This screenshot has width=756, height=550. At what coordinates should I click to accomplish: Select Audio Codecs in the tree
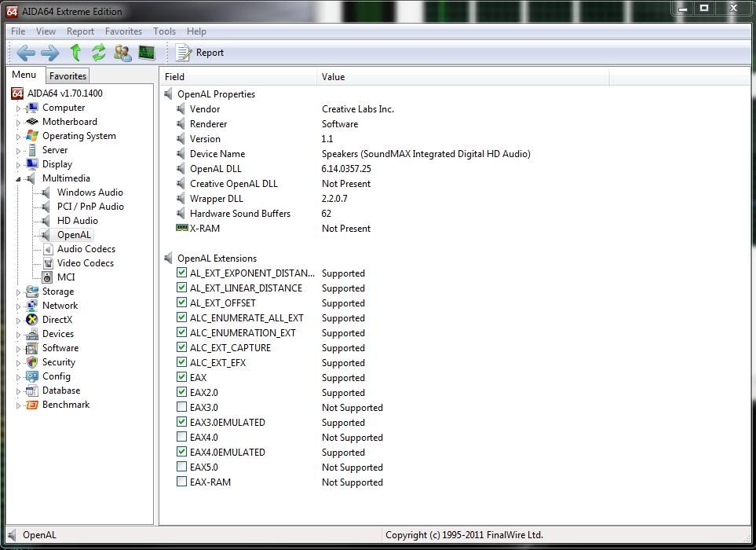[86, 249]
